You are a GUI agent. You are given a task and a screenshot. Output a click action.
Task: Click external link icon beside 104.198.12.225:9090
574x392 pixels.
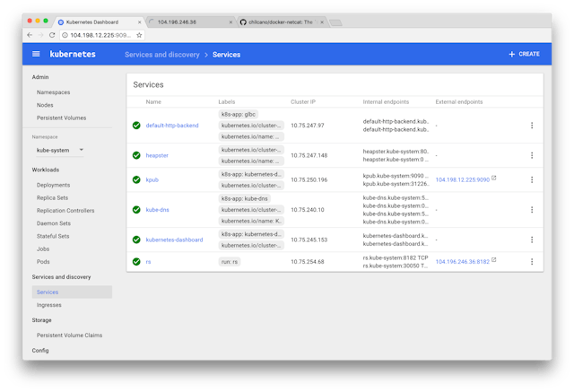tap(494, 178)
